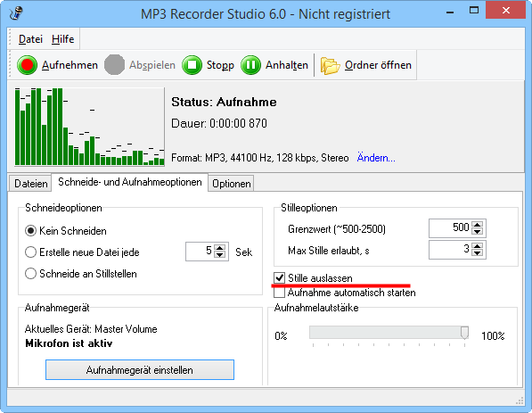
Task: Select the Schneide- und Aufnahmeoptionen tab
Action: tap(130, 182)
